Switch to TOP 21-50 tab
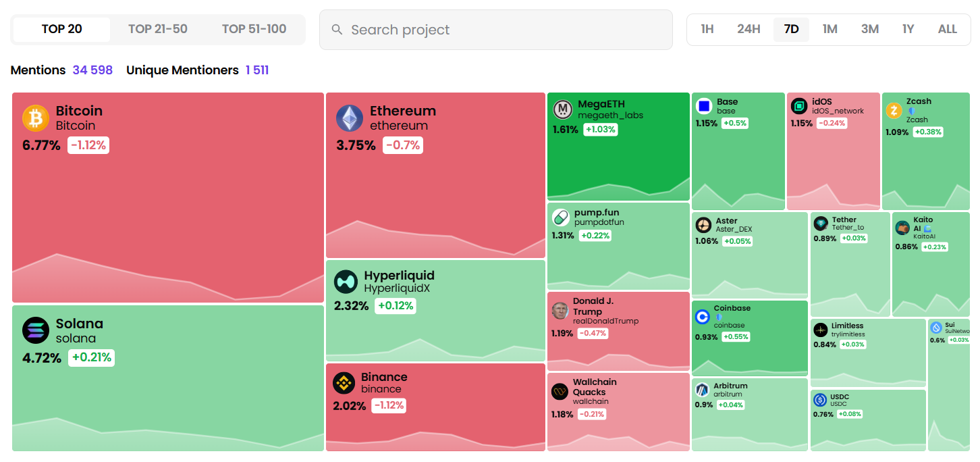This screenshot has height=462, width=980. coord(158,29)
